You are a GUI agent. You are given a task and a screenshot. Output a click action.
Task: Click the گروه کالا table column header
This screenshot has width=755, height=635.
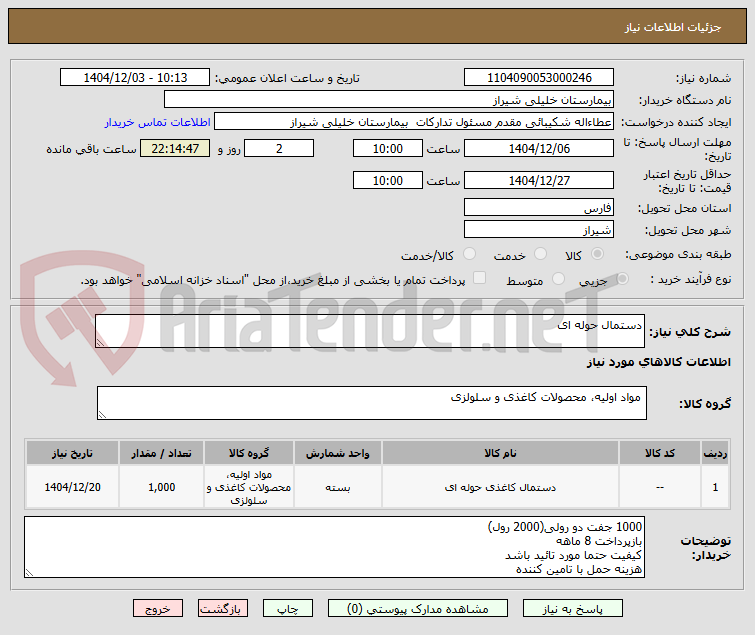point(249,453)
